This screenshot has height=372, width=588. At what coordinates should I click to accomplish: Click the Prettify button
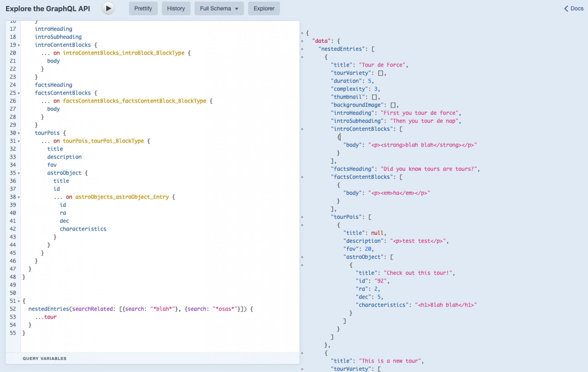143,8
